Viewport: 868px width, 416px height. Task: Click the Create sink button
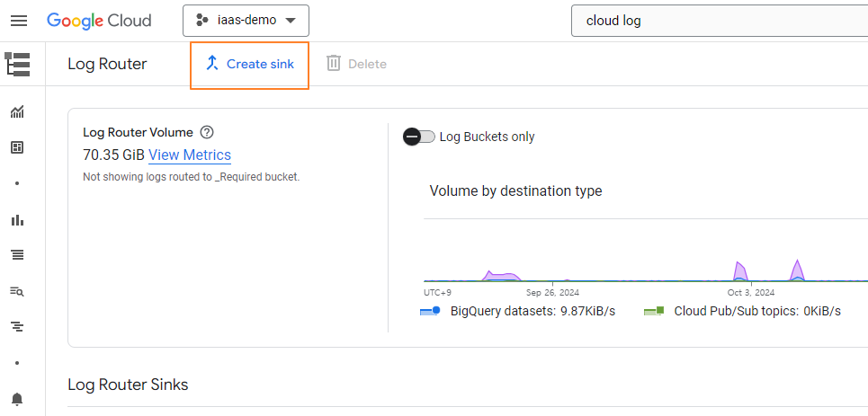pos(249,64)
